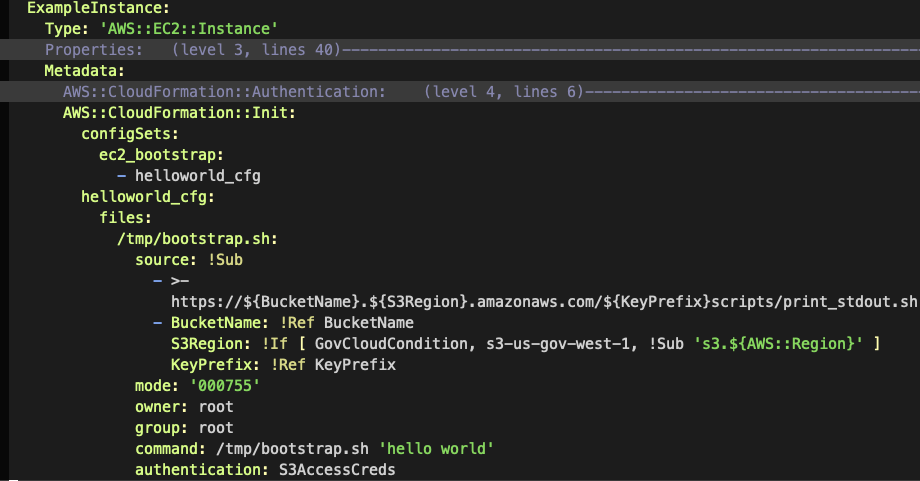The height and width of the screenshot is (481, 920).
Task: Click the configSets key
Action: click(x=130, y=134)
